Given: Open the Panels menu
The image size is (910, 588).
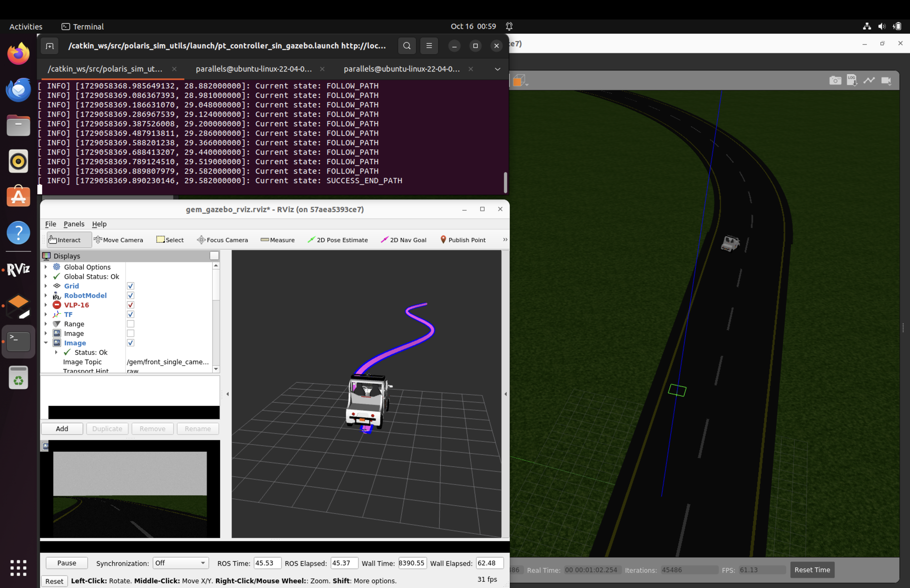Looking at the screenshot, I should pyautogui.click(x=74, y=224).
